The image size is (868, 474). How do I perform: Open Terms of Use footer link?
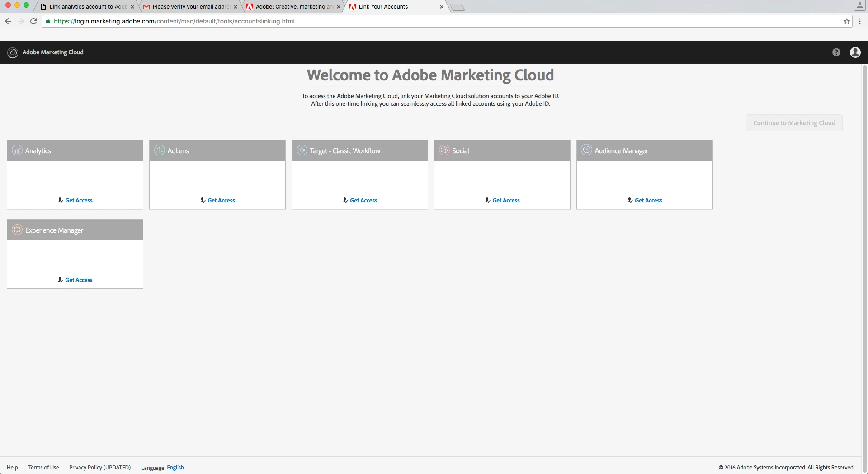click(43, 467)
